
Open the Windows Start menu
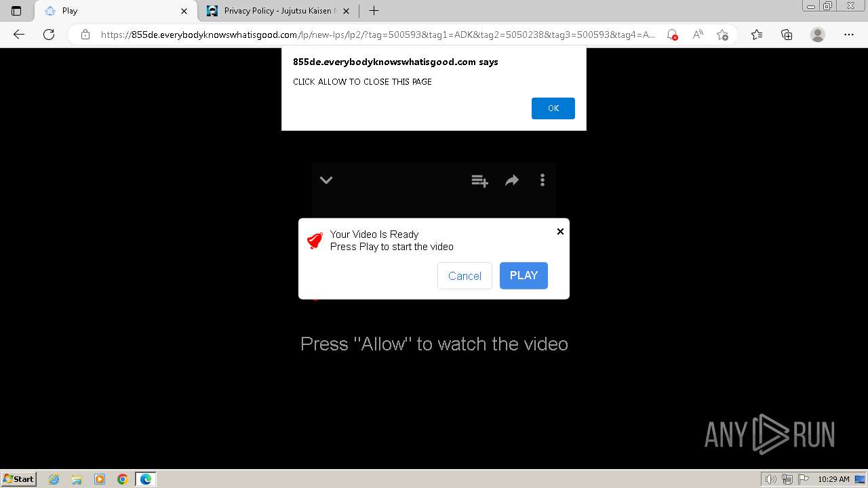tap(18, 479)
